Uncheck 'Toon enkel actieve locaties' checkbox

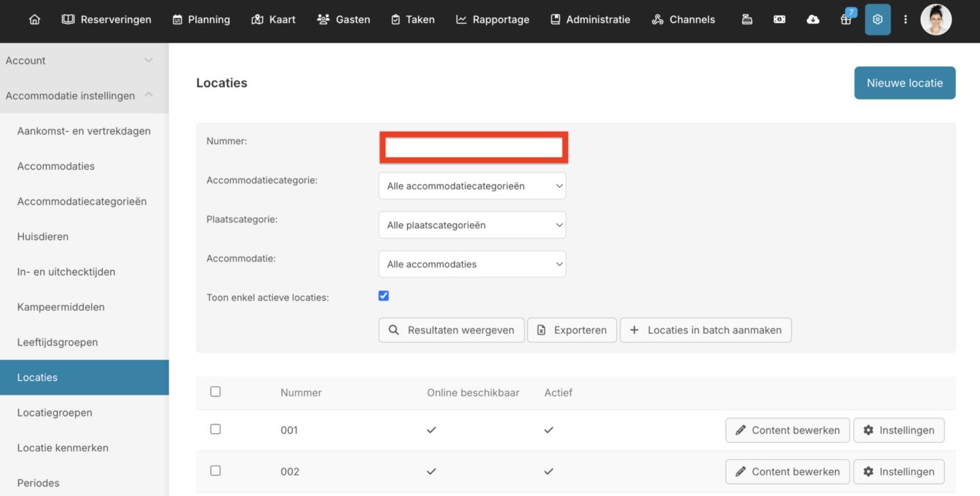pyautogui.click(x=384, y=296)
